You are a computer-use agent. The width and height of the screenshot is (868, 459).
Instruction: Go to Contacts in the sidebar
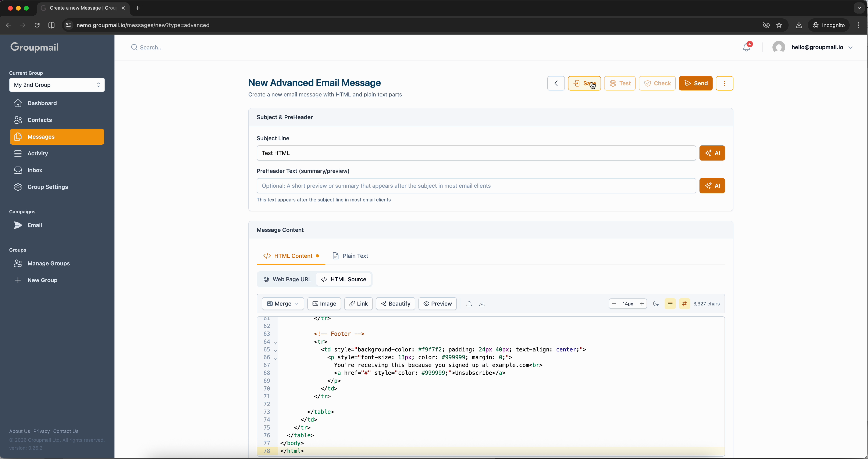click(39, 120)
